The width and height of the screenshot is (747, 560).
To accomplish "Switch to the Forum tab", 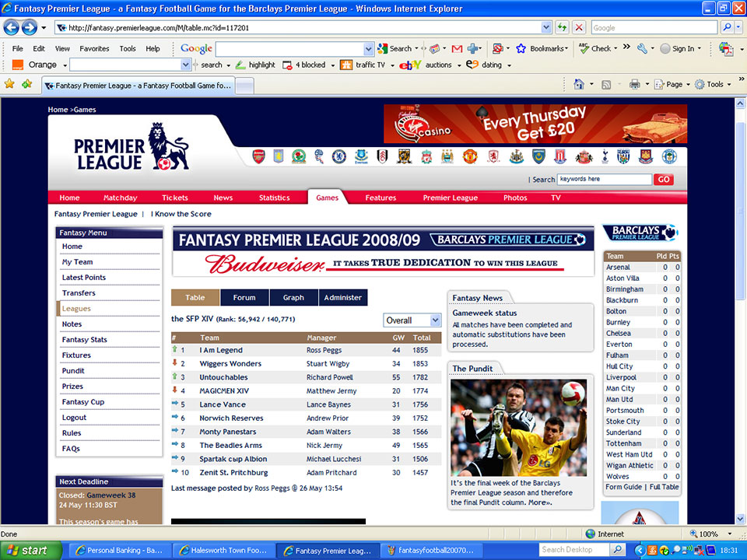I will coord(244,297).
